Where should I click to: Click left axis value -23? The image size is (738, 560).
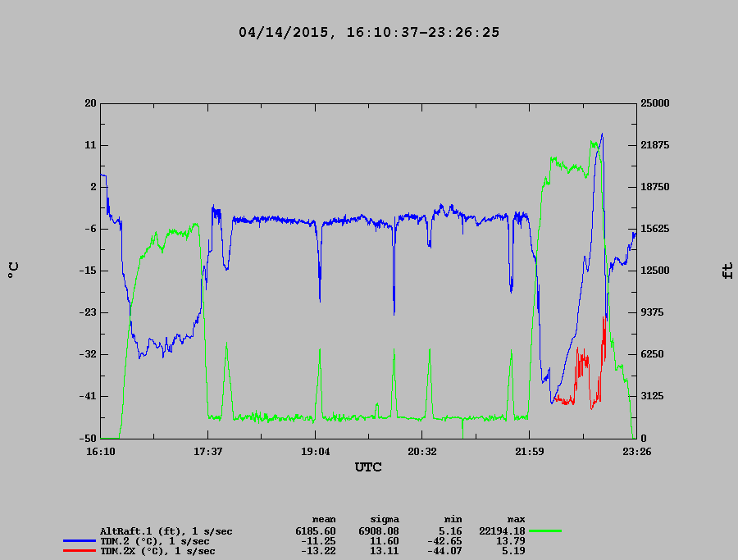[x=88, y=312]
